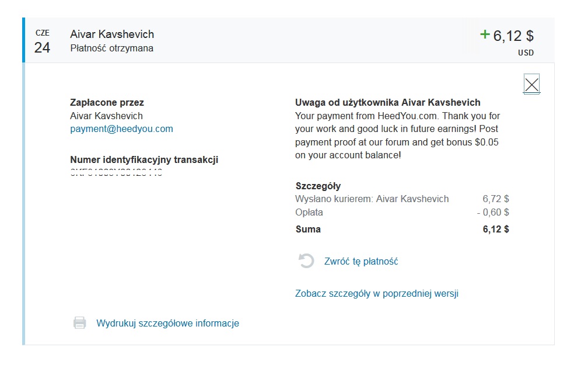Click the green plus sign by amount
The height and width of the screenshot is (368, 588).
pos(485,34)
